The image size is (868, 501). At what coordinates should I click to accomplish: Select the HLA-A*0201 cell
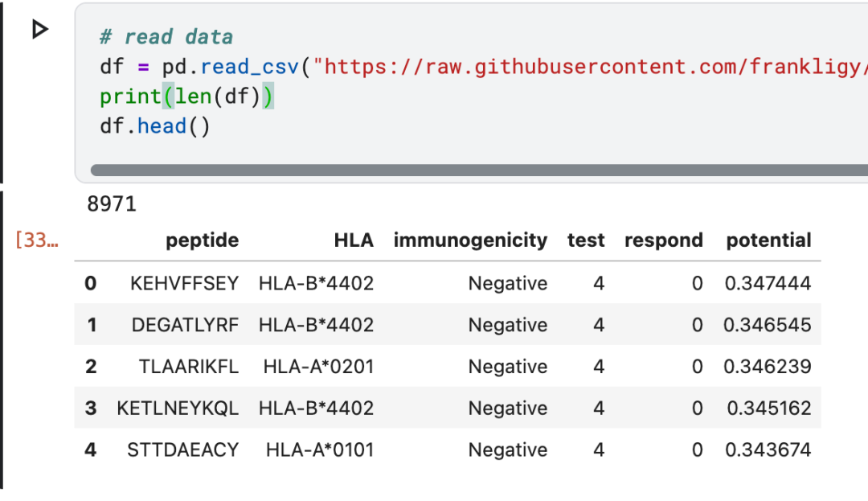coord(318,367)
